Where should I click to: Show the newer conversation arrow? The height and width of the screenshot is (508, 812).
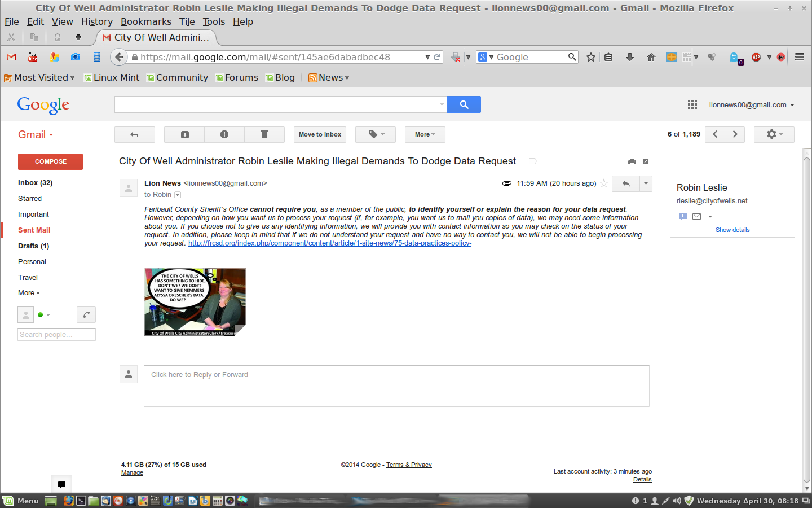click(x=715, y=134)
